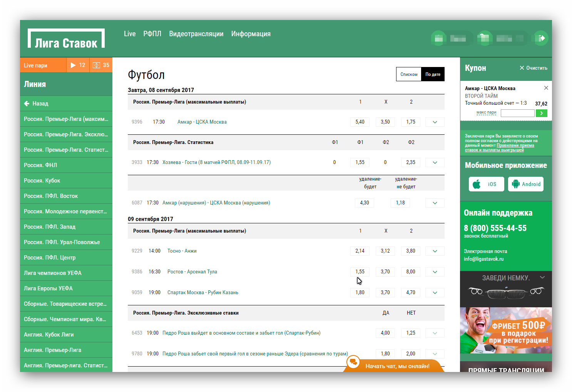Expand more bets for Спартак Москва - Рубин Казань
This screenshot has height=392, width=572.
pyautogui.click(x=435, y=293)
